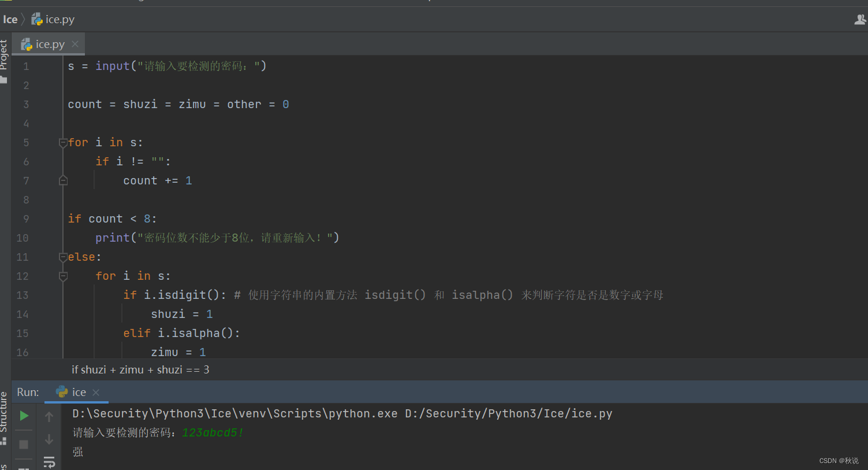Click gutter line number 16
This screenshot has width=868, height=470.
point(23,353)
